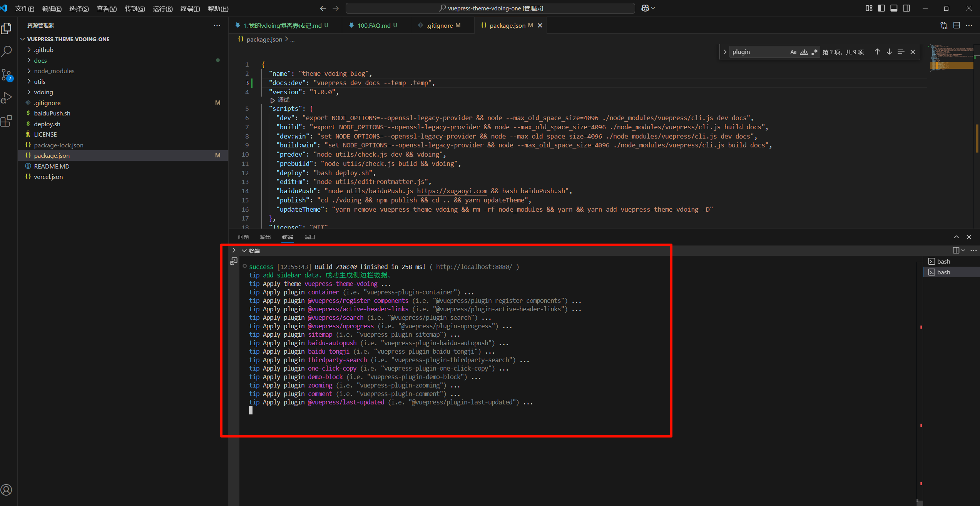
Task: Toggle match whole word in find box
Action: pos(804,52)
